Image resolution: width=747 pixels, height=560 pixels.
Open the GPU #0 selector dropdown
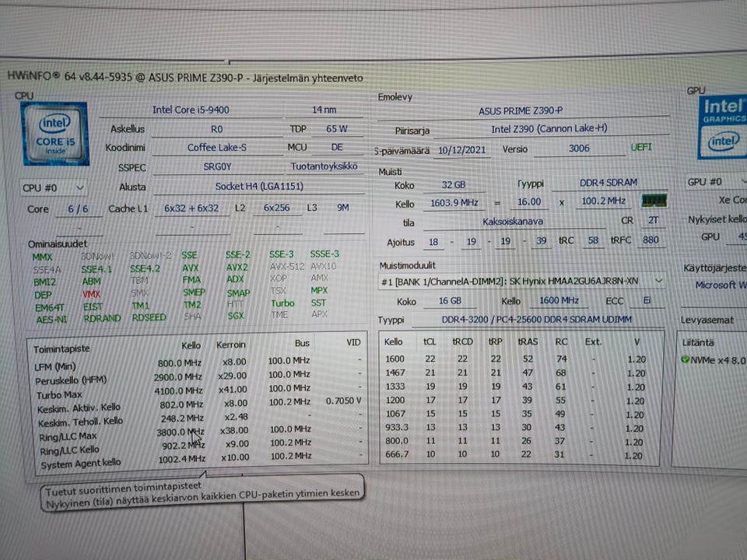[x=716, y=181]
